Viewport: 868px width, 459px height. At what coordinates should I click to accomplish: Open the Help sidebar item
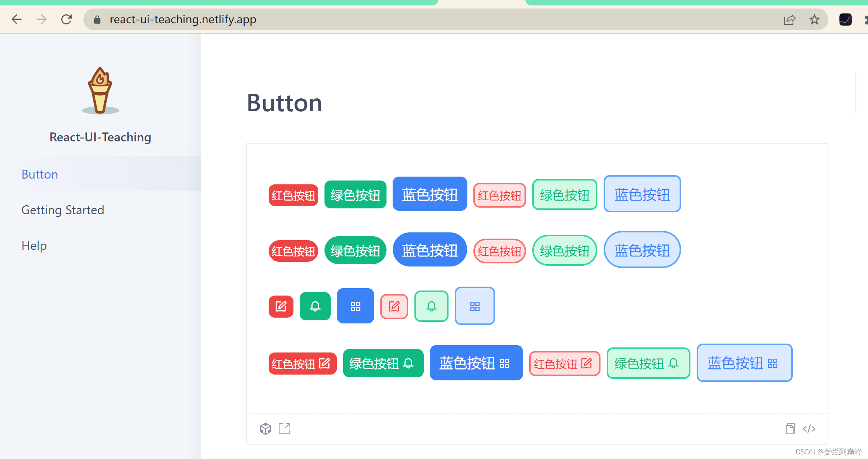coord(34,246)
